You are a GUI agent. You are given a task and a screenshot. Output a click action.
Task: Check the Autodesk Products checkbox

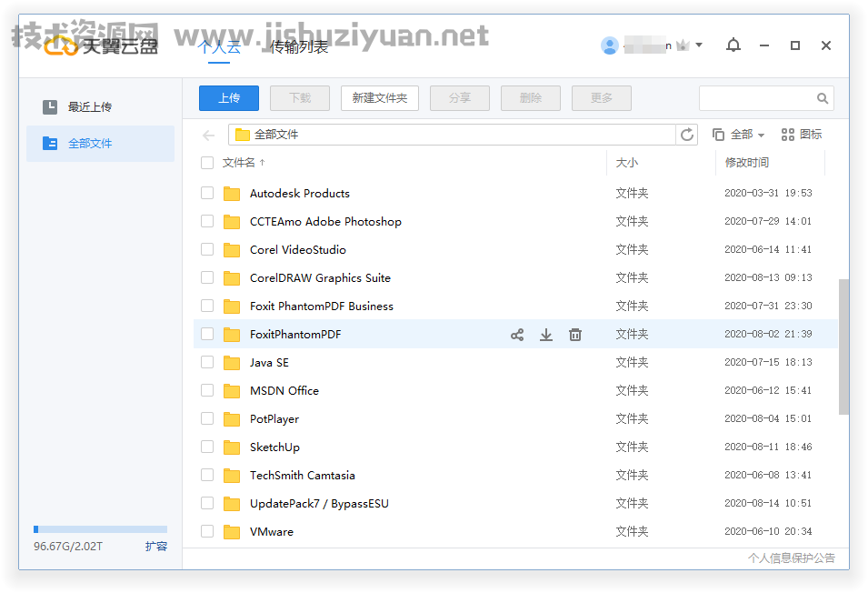(207, 193)
